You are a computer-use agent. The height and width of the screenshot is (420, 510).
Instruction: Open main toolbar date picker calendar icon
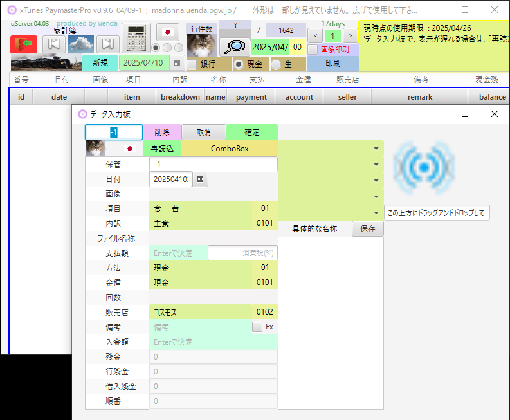coord(177,63)
